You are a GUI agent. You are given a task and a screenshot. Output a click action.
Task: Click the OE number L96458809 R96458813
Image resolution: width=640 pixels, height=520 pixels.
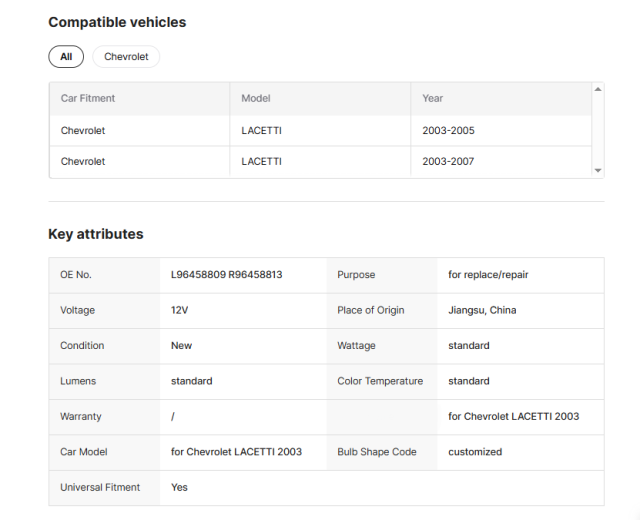[x=227, y=275]
